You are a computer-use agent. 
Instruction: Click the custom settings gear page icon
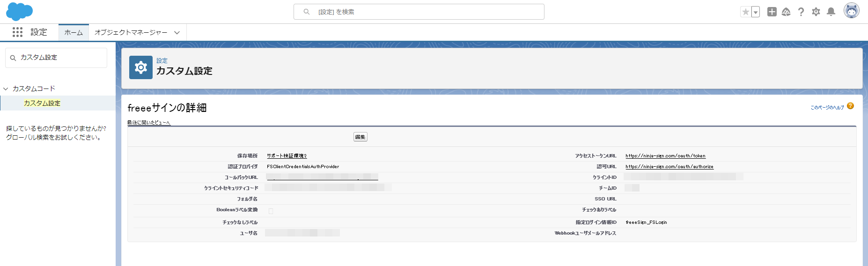coord(141,67)
